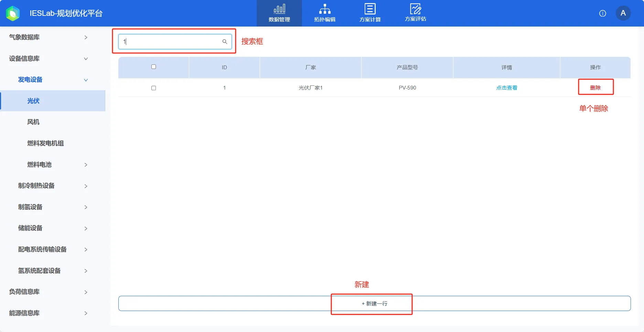This screenshot has width=644, height=332.
Task: Expand the 制冷制热设备 chevron
Action: coord(86,186)
